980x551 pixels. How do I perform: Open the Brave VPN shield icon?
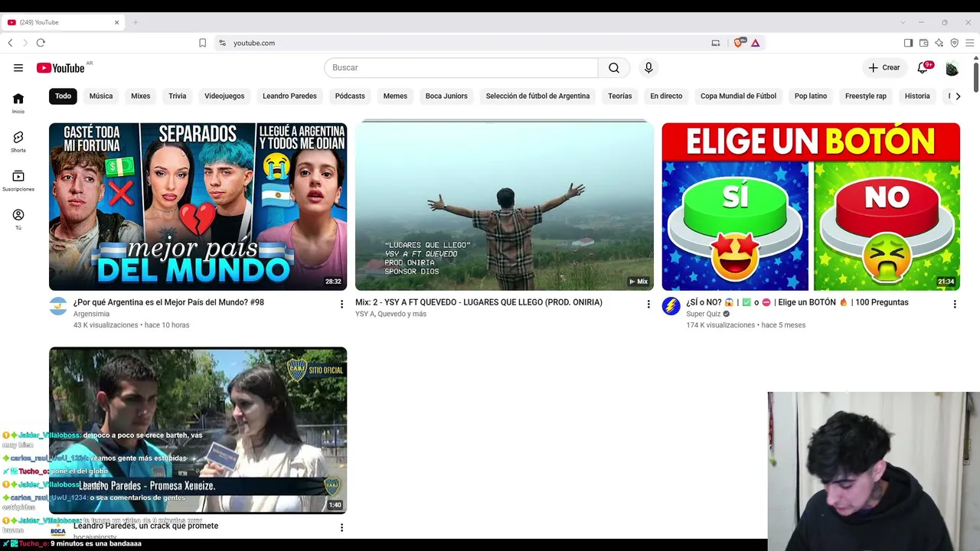pyautogui.click(x=954, y=43)
